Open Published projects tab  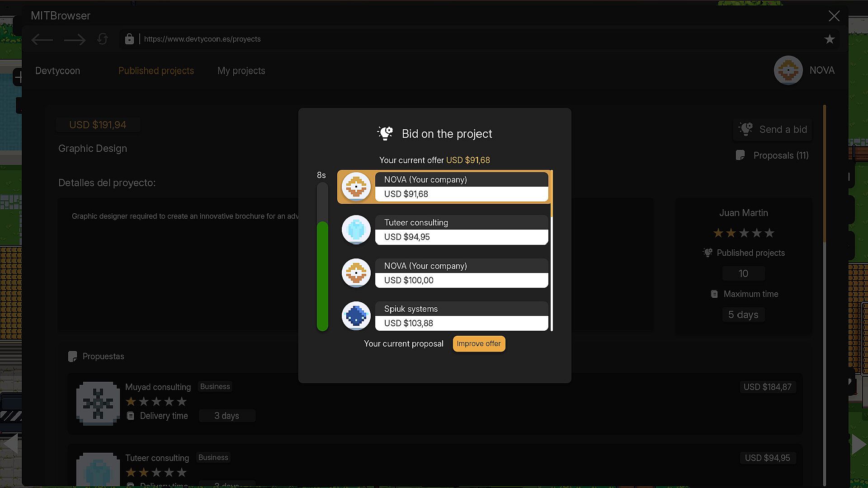(x=156, y=71)
